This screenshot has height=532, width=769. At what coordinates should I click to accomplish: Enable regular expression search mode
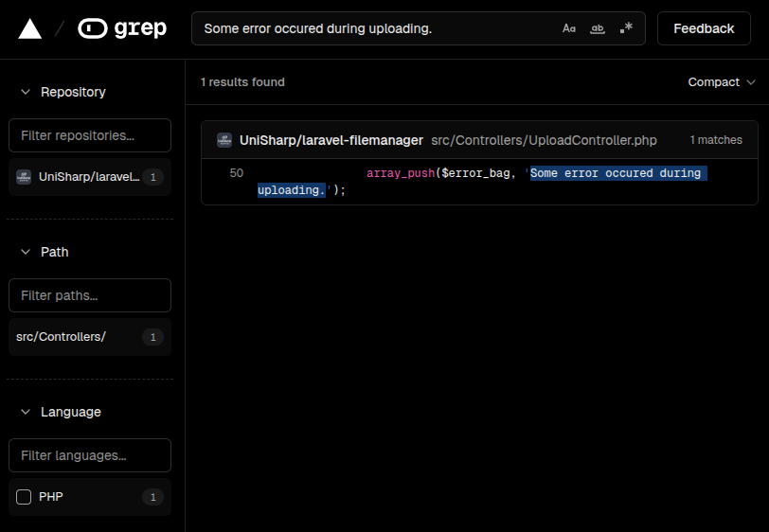[626, 29]
